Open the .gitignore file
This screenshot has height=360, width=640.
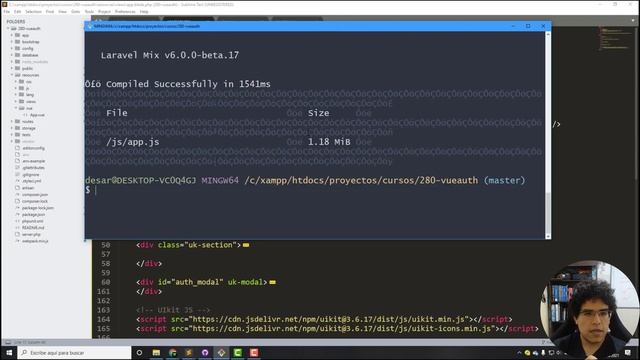pos(31,175)
